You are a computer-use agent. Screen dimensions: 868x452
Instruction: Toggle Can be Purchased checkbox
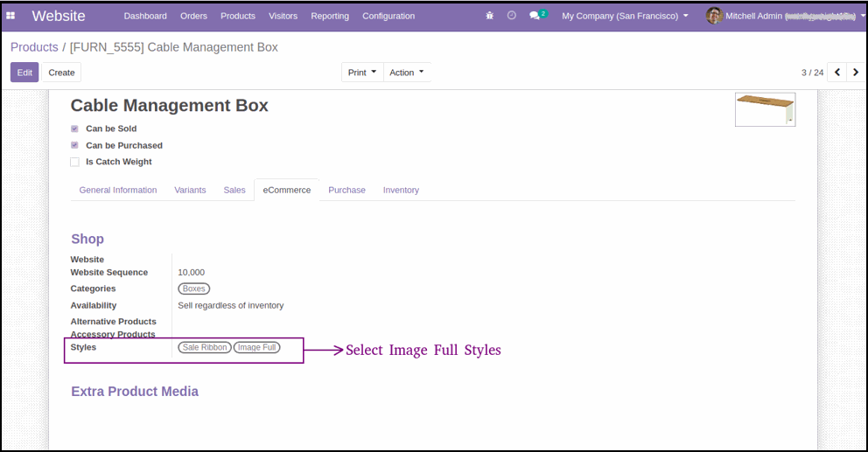[74, 145]
